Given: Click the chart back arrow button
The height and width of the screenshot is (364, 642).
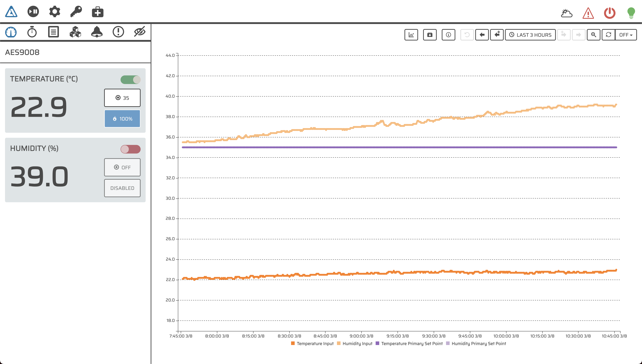Looking at the screenshot, I should [x=482, y=35].
